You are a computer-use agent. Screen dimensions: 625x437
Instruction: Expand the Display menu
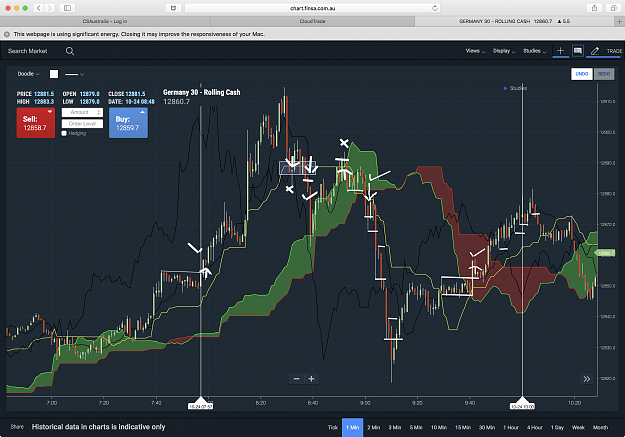tap(504, 51)
